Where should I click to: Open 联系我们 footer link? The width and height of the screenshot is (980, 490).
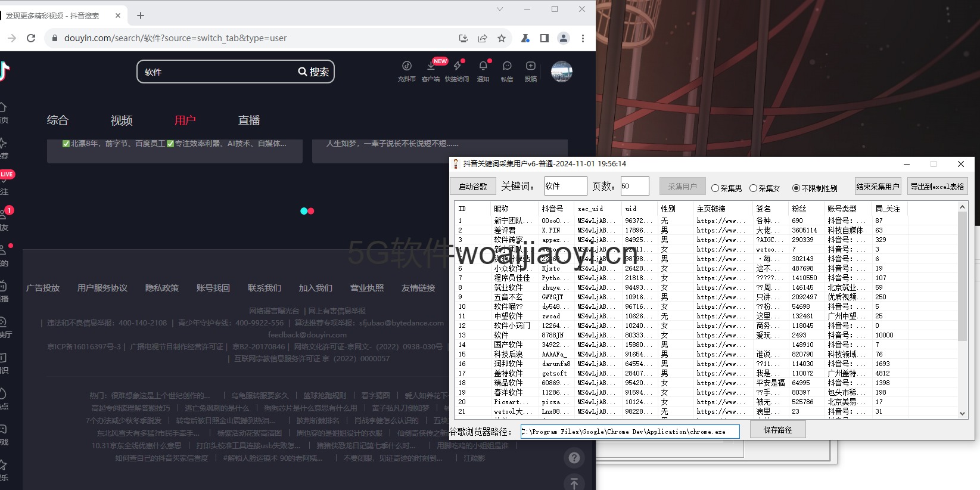(x=265, y=288)
